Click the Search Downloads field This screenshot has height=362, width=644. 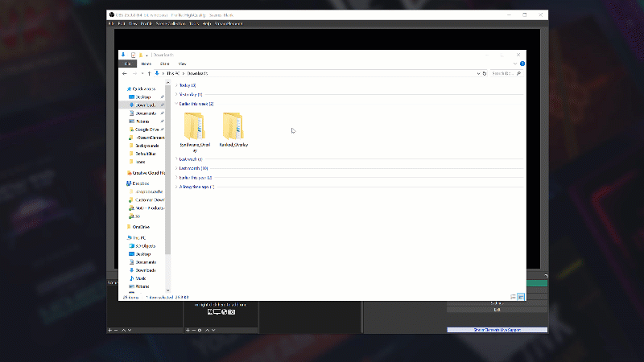click(503, 73)
